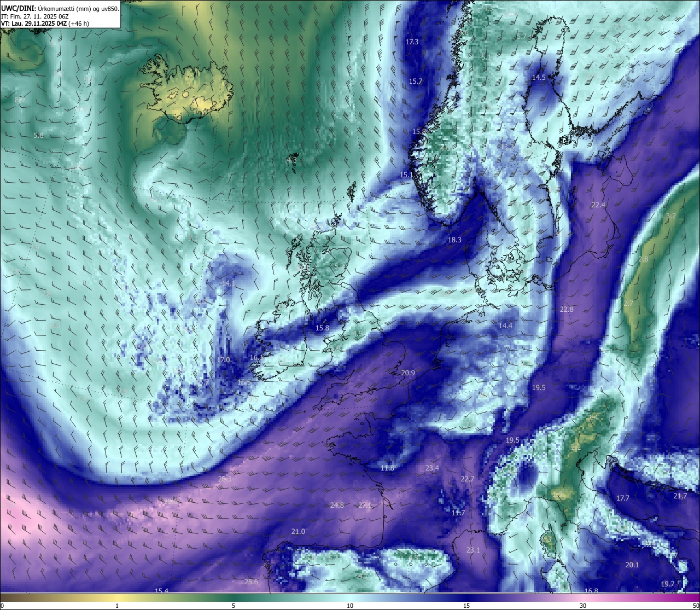Click the map value 20.1

[x=632, y=565]
